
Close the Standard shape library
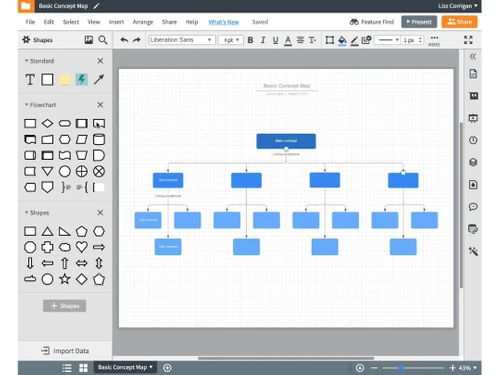[x=100, y=61]
